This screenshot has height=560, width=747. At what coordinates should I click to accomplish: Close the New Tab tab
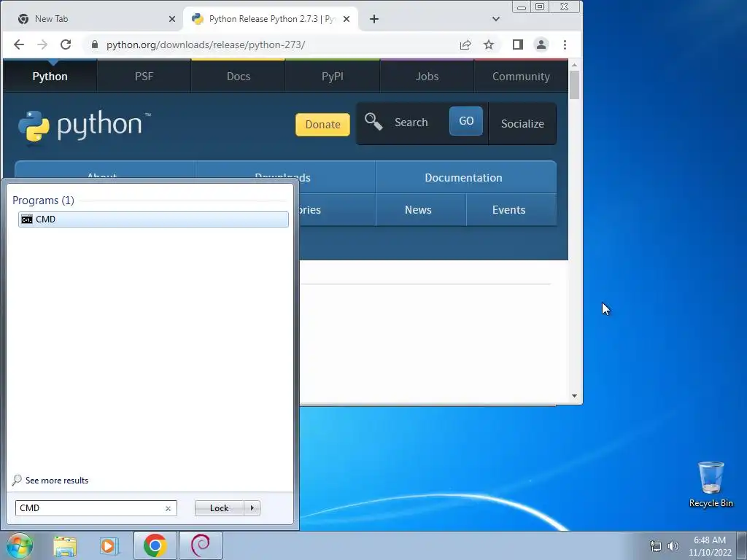[172, 19]
